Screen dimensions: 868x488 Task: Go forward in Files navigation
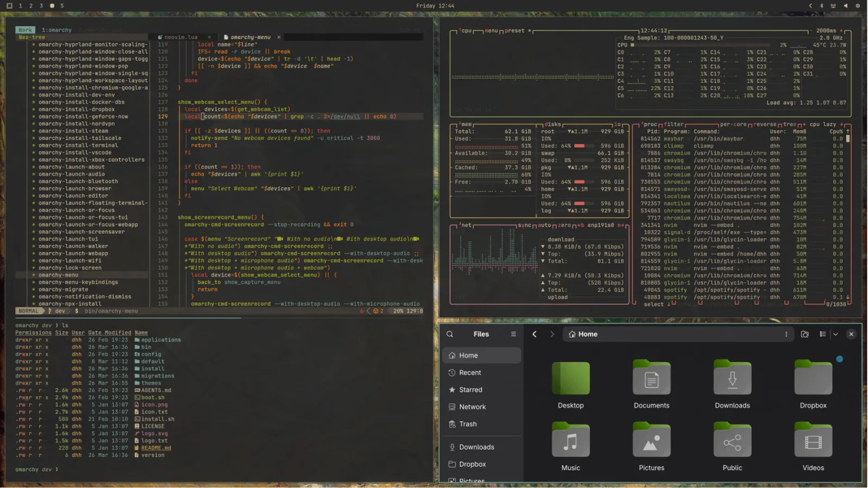[552, 334]
